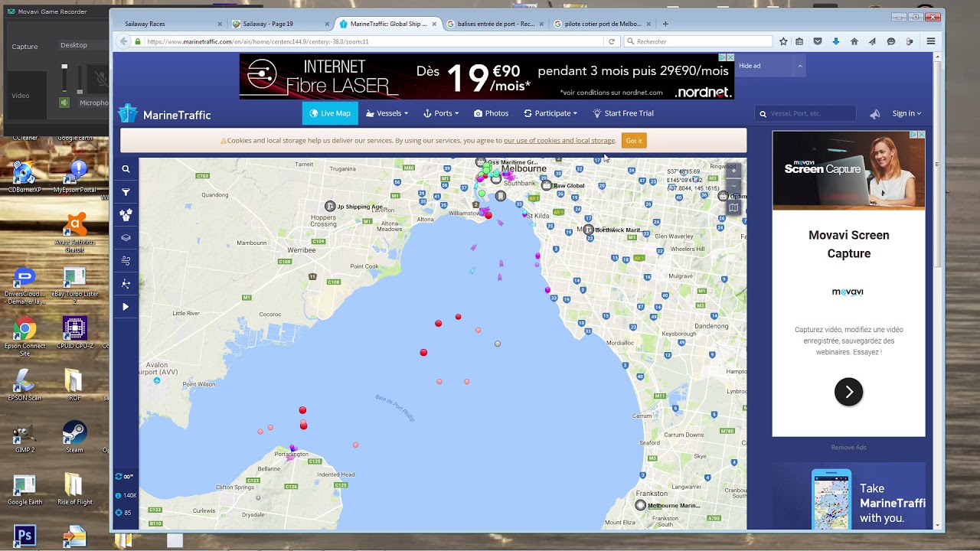Open Firefox bookmarks list icon

click(x=799, y=41)
